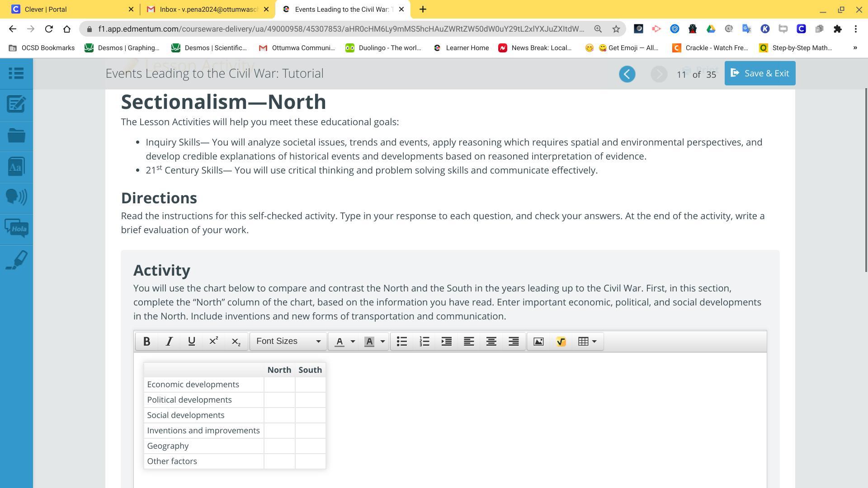The width and height of the screenshot is (868, 488).
Task: Insert an image into the editor
Action: pyautogui.click(x=538, y=342)
